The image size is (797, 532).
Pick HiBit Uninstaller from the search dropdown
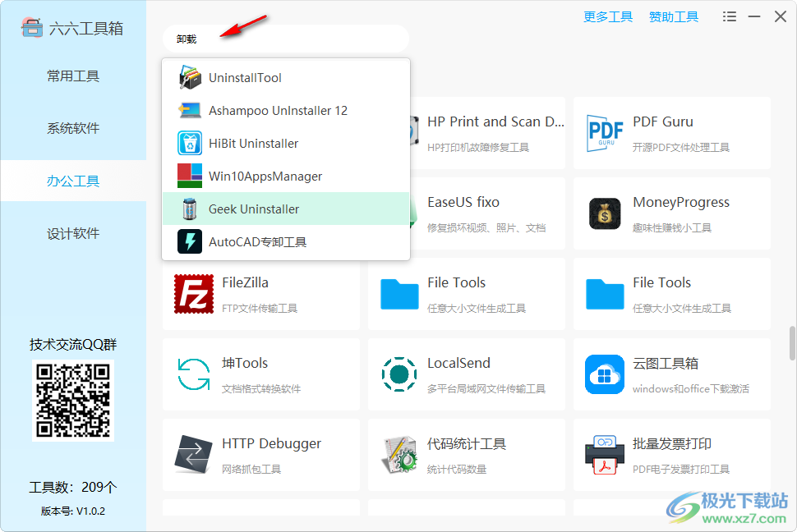pos(286,144)
